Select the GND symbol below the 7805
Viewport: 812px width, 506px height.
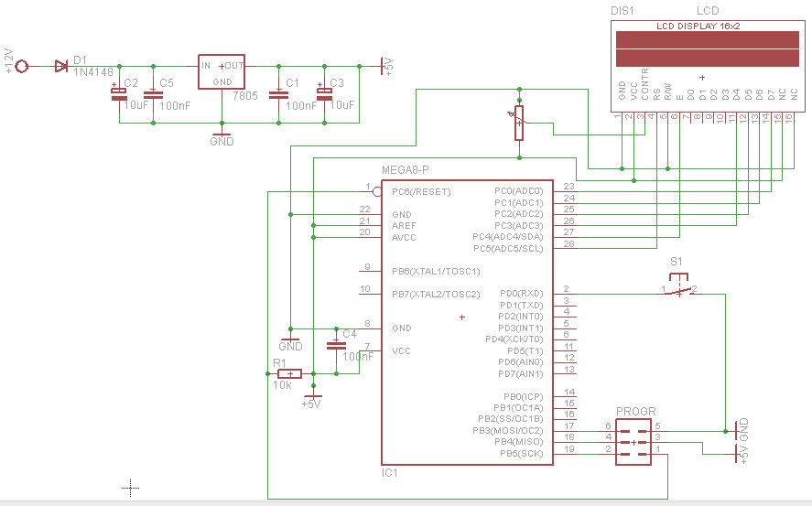coord(222,137)
